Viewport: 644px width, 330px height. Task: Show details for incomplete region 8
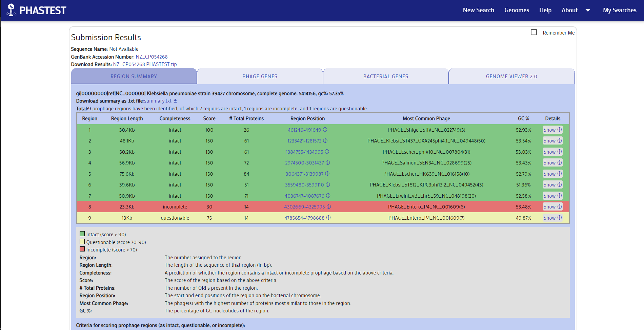coord(552,207)
